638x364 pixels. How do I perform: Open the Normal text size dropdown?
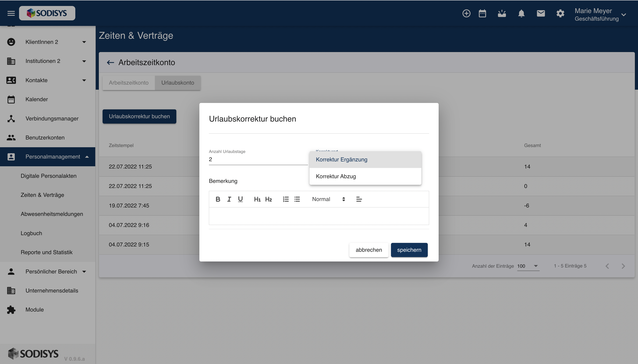coord(328,199)
